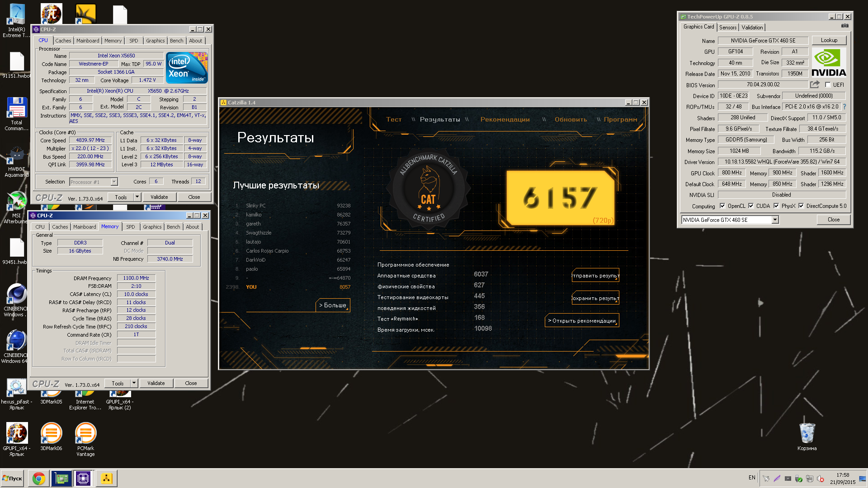Click the NVIDIA logo in GPU-Z
This screenshot has height=488, width=868.
[x=829, y=62]
